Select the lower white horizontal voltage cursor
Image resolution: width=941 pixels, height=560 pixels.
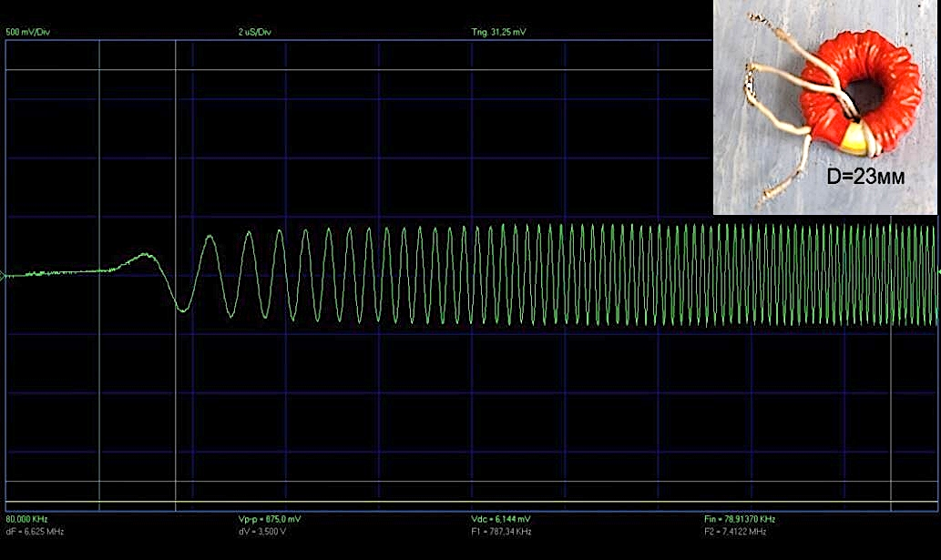pos(364,481)
